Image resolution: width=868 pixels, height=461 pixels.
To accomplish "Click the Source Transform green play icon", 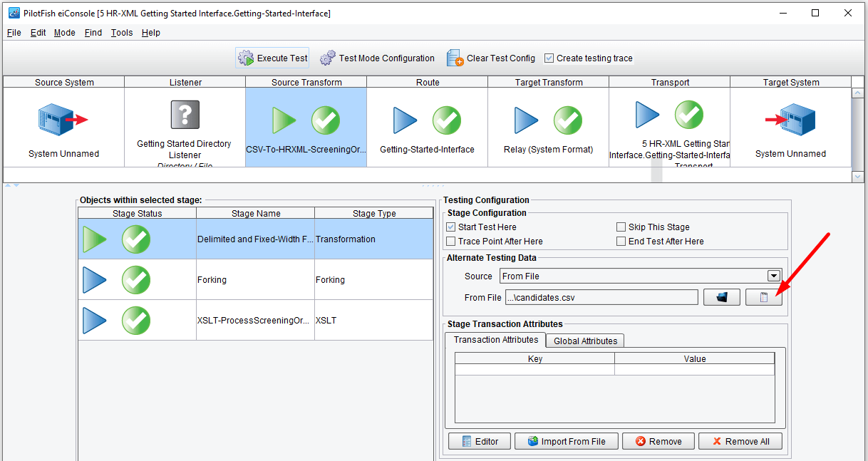I will tap(284, 120).
